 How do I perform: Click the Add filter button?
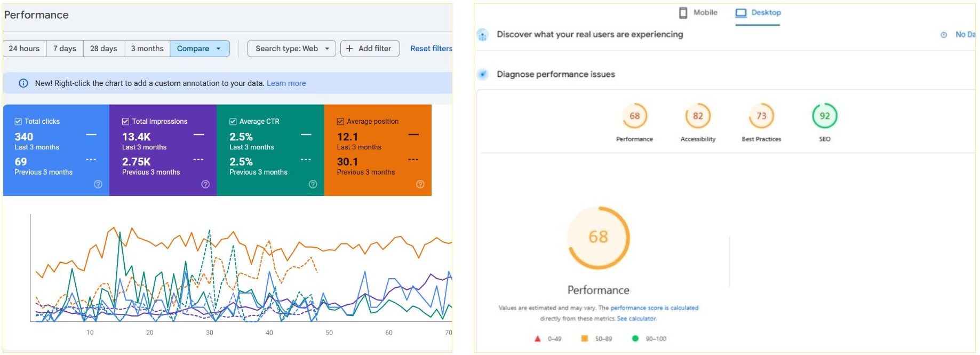point(369,49)
